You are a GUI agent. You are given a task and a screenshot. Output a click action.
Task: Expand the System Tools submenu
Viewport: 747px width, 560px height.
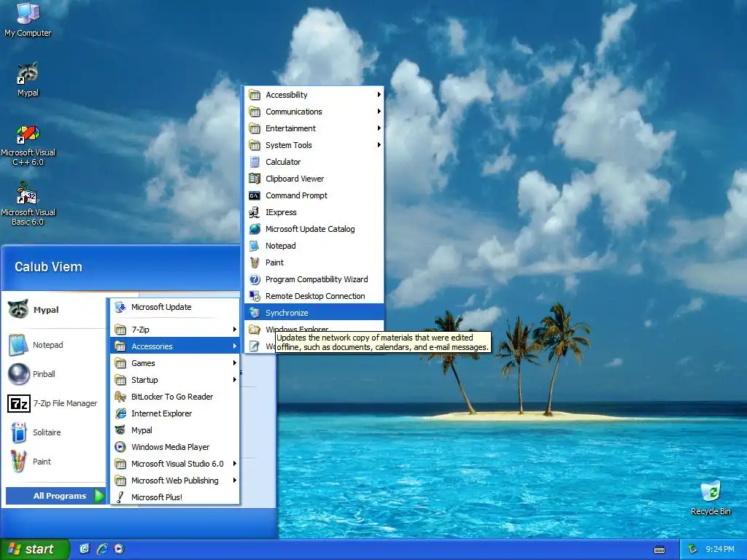(314, 145)
